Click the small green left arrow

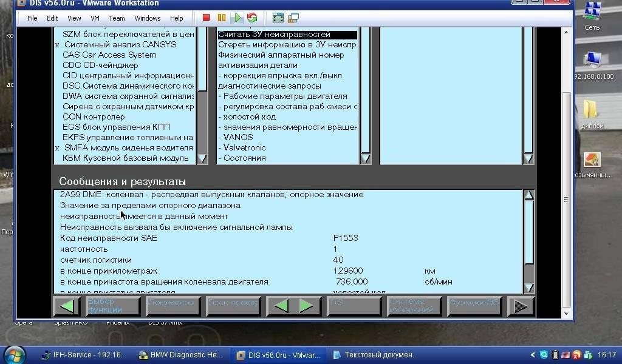pos(281,306)
